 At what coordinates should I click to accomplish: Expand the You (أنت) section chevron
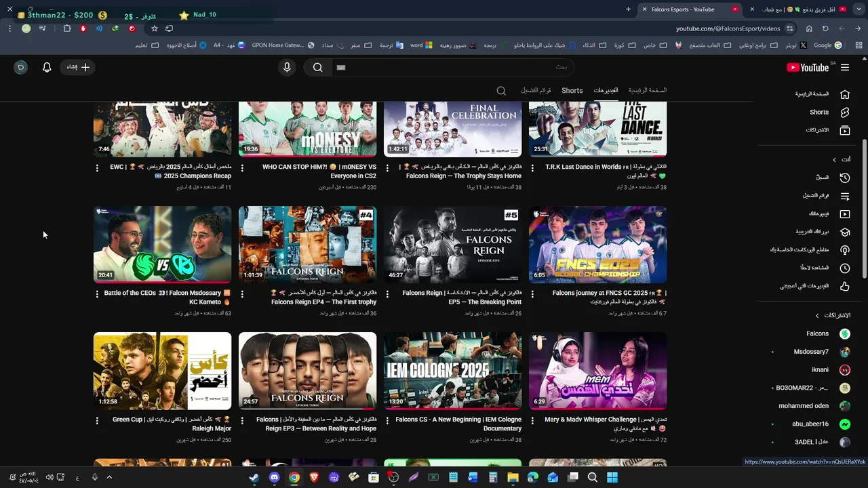[835, 160]
